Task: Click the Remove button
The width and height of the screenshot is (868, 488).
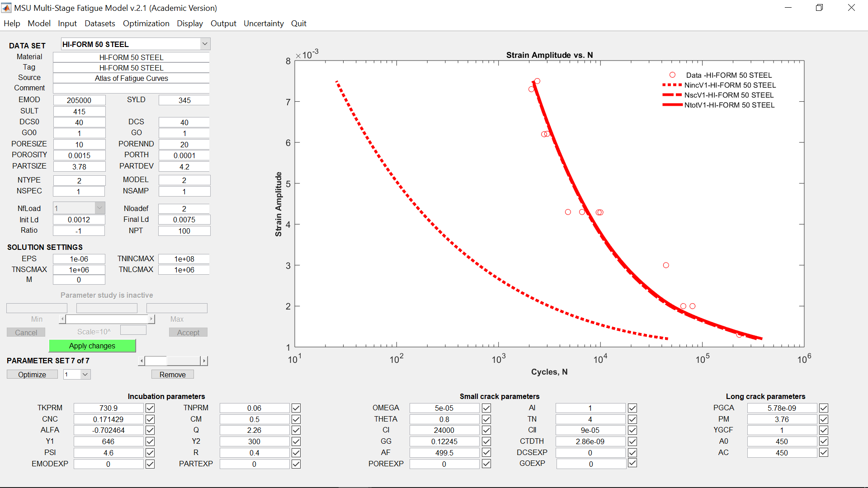Action: [x=172, y=374]
